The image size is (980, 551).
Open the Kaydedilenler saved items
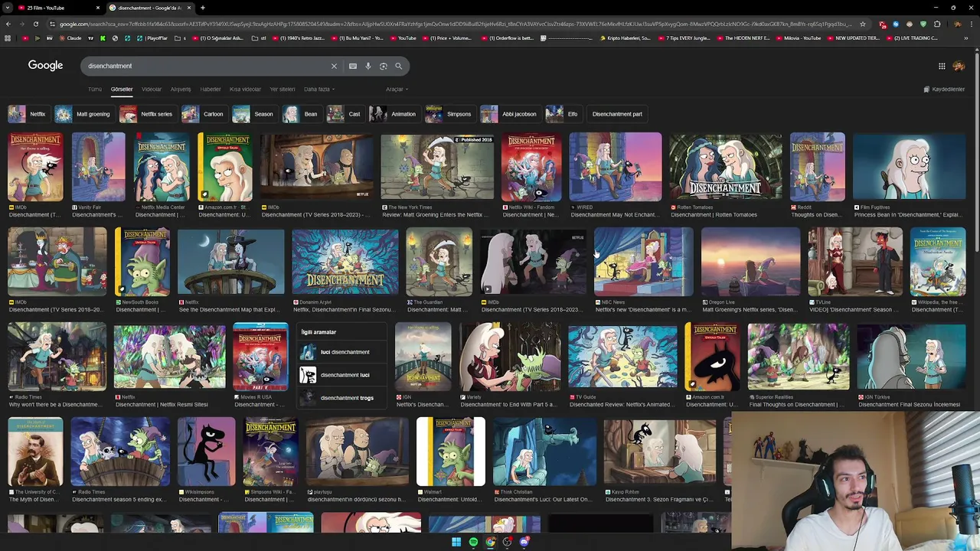point(944,90)
